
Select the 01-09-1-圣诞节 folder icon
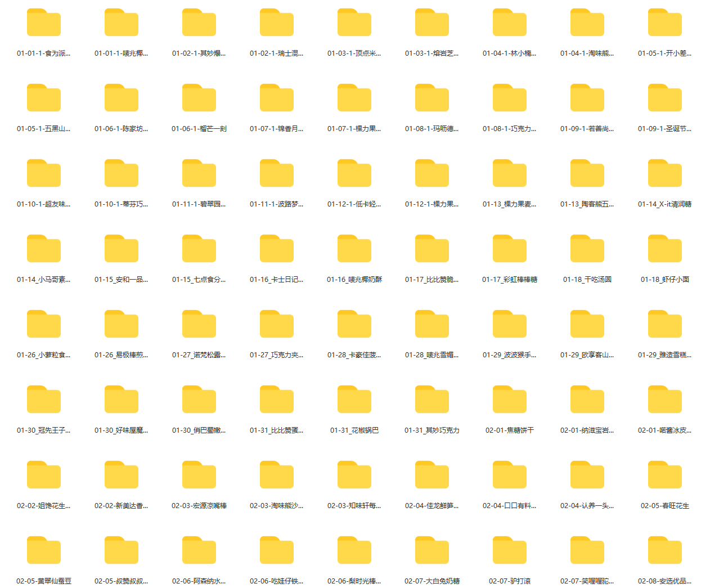(x=665, y=98)
